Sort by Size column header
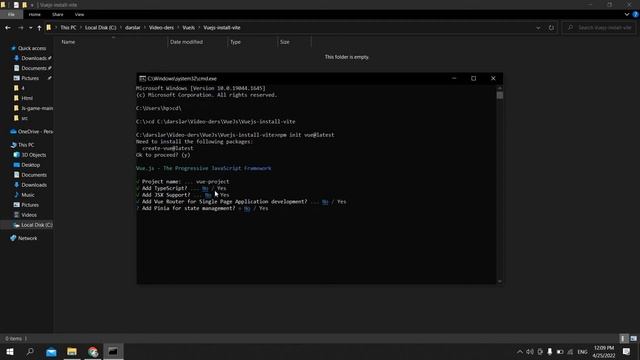 pyautogui.click(x=285, y=42)
